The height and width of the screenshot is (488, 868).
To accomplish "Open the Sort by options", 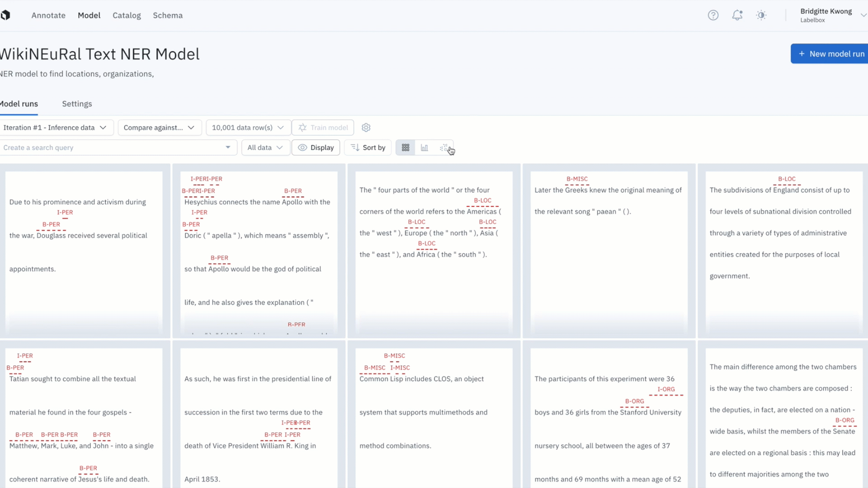I will [368, 148].
